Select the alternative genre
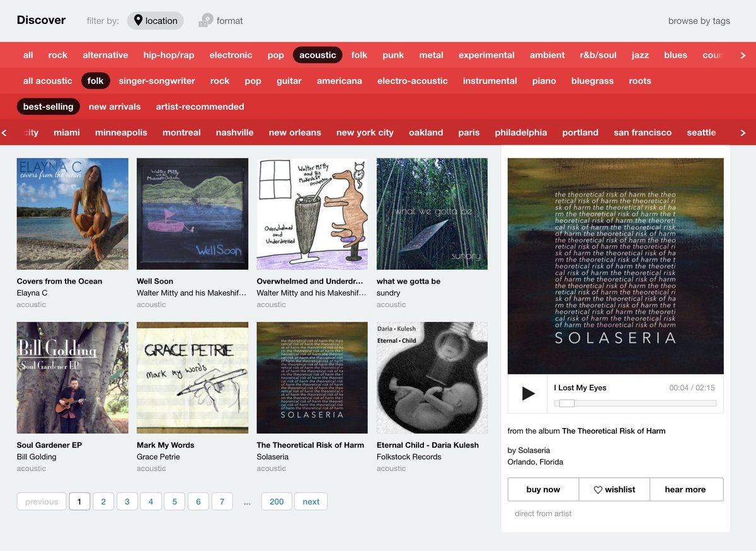This screenshot has width=756, height=551. click(105, 55)
